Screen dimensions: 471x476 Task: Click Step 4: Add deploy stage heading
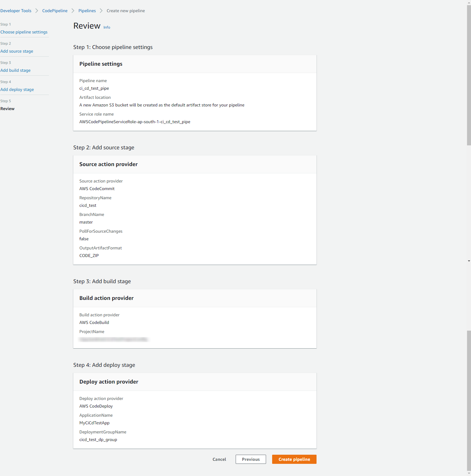[x=104, y=365]
